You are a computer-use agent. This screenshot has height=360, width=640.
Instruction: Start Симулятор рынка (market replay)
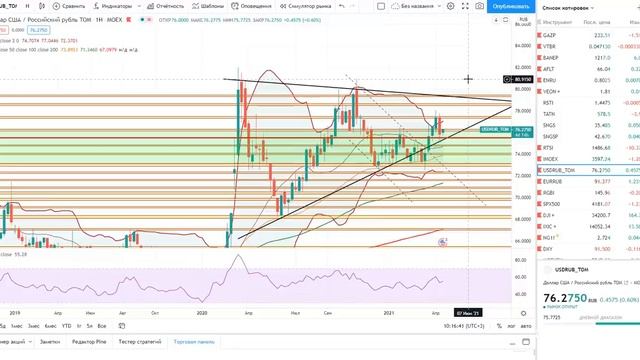[x=305, y=6]
